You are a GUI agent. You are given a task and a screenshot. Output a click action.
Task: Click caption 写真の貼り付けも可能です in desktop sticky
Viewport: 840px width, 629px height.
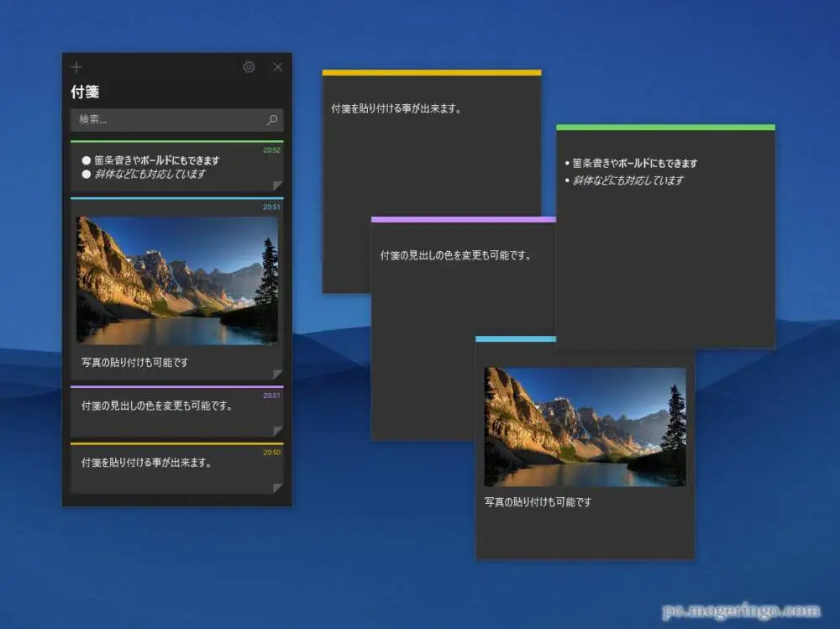[538, 502]
